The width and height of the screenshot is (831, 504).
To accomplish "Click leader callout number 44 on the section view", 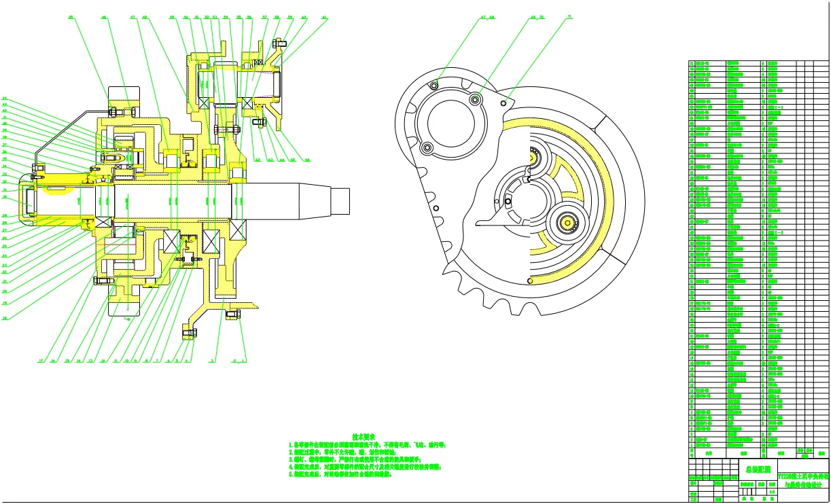I will tap(5, 98).
